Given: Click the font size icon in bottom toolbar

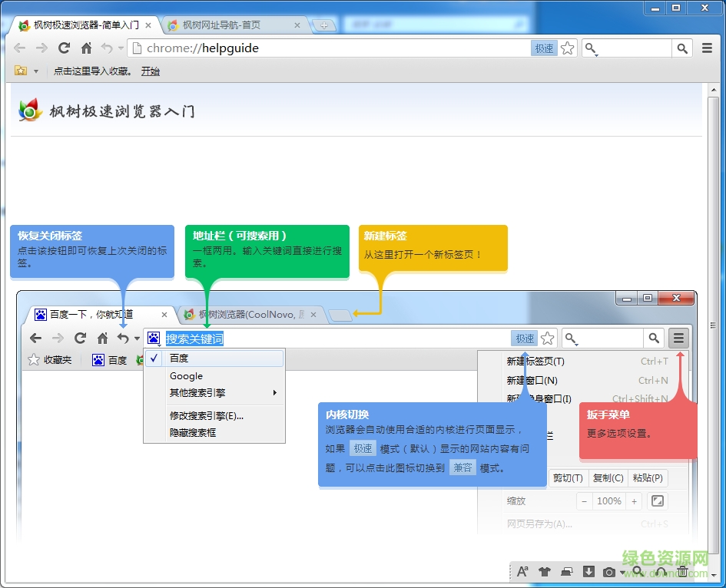Looking at the screenshot, I should click(x=522, y=571).
